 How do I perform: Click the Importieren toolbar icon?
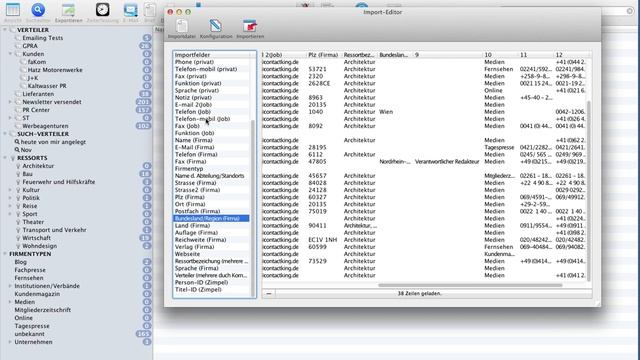coord(250,26)
